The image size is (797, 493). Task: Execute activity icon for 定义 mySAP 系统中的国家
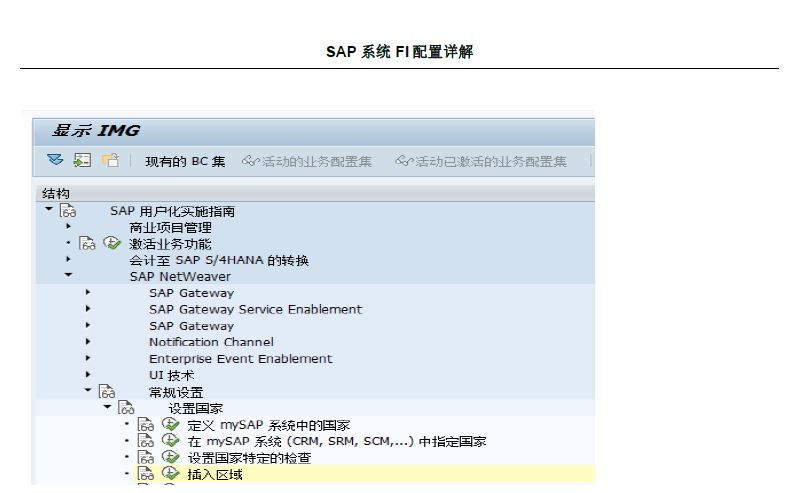170,424
